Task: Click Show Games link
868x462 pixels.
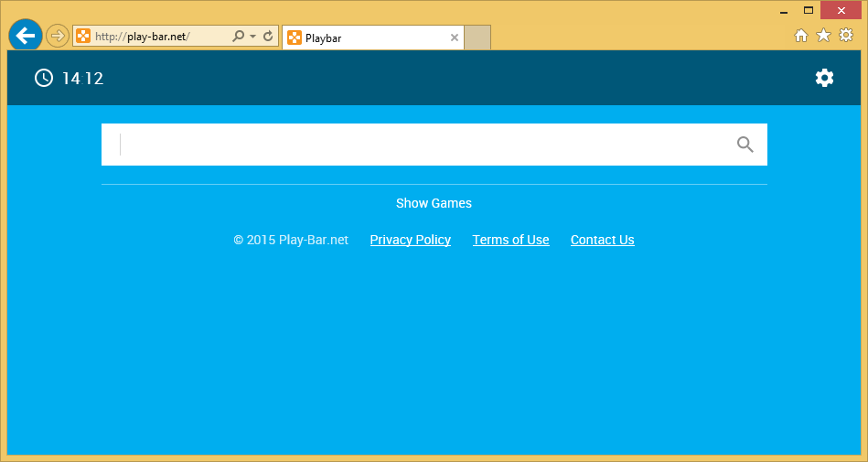Action: pos(434,203)
